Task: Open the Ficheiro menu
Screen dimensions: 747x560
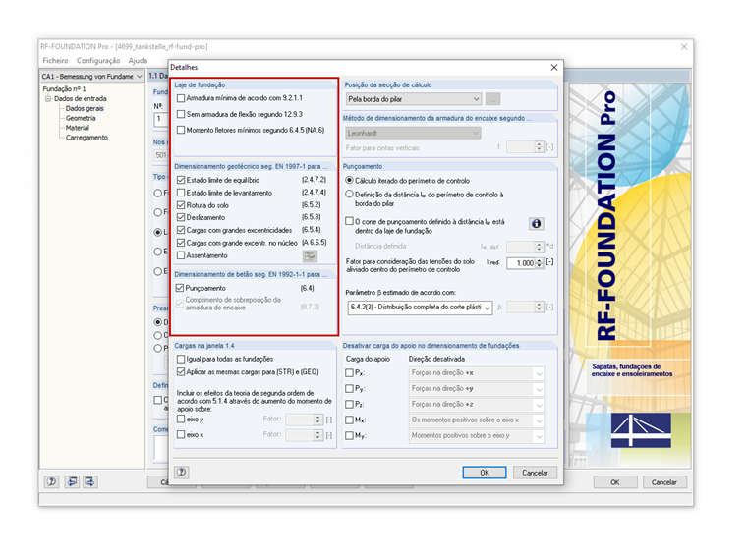Action: coord(55,61)
